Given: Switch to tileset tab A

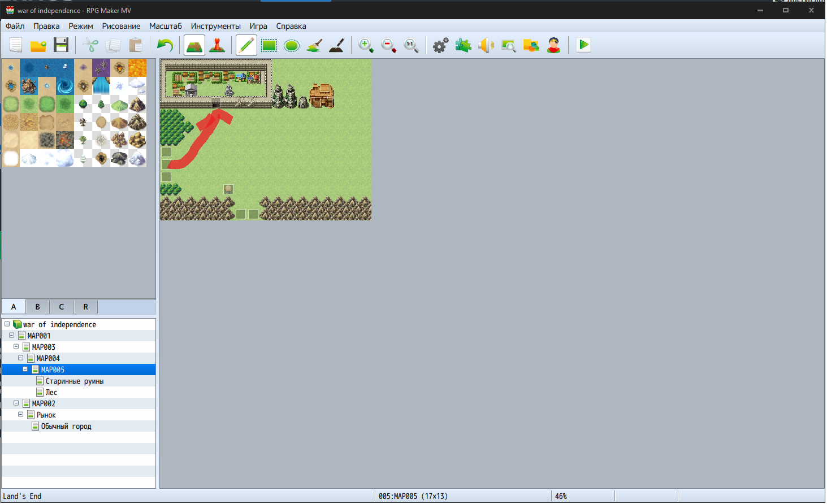Looking at the screenshot, I should [x=14, y=307].
